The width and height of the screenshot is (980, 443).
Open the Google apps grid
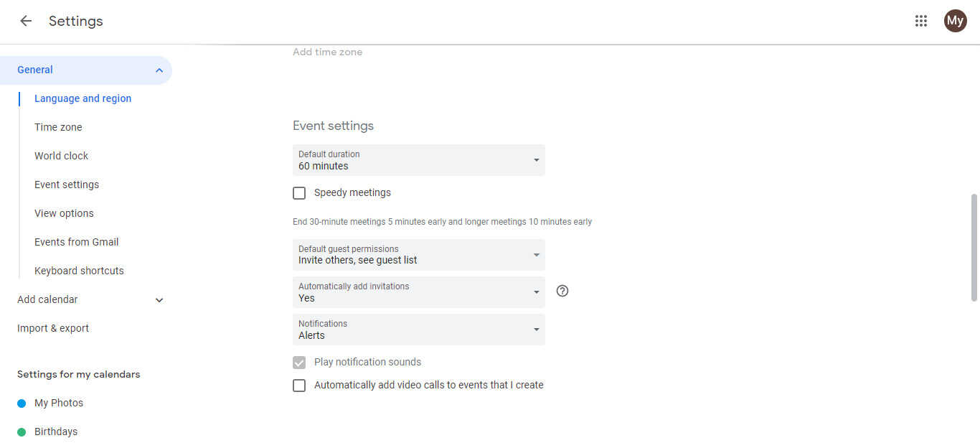921,21
